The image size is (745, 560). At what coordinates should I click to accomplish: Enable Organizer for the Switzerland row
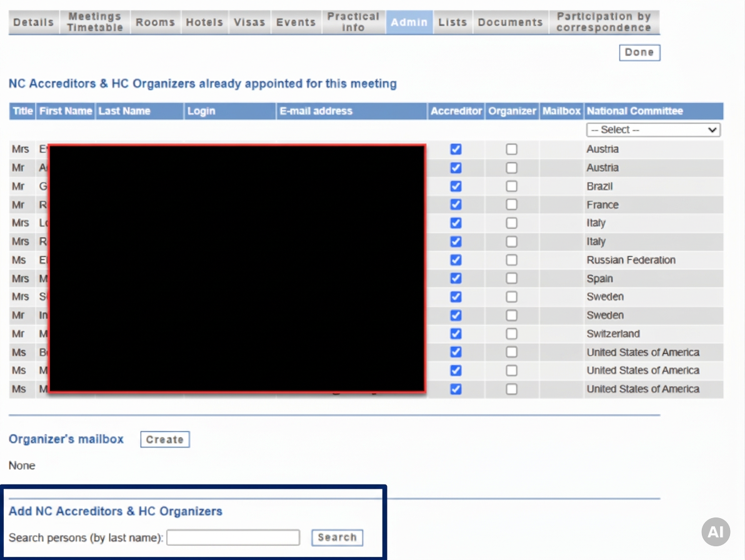(x=512, y=334)
